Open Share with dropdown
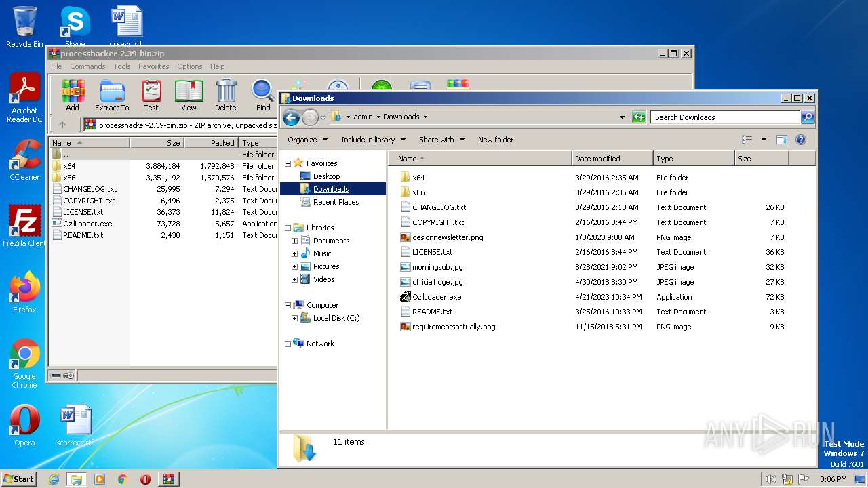 [441, 140]
